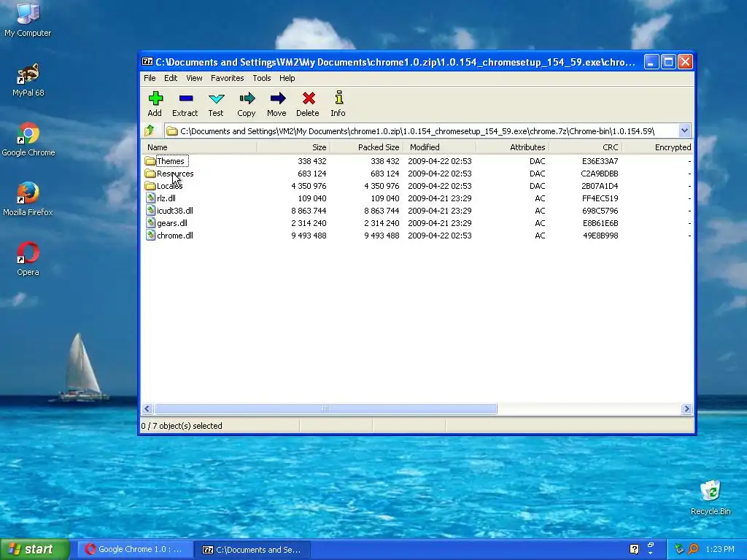Sort by the Modified column header
The image size is (747, 560).
[439, 147]
